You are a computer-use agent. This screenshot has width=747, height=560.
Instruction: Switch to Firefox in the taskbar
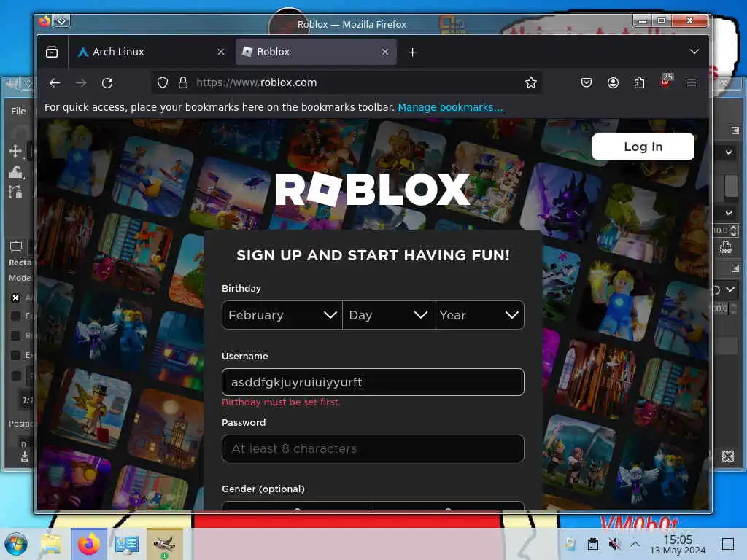tap(88, 544)
